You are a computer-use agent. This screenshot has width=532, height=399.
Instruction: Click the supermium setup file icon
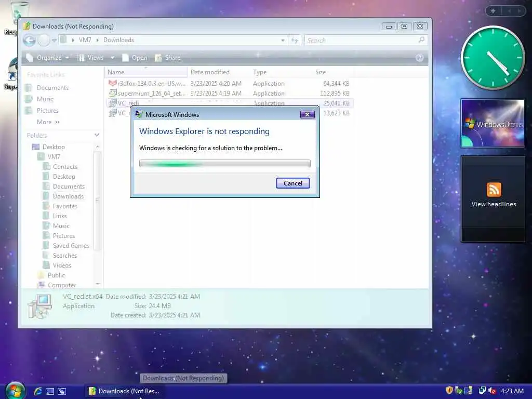click(113, 93)
